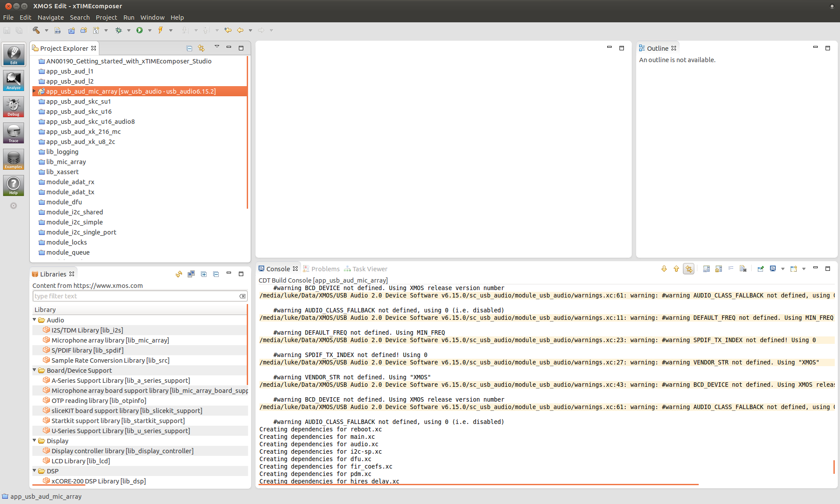Open the File menu
The width and height of the screenshot is (840, 504).
point(8,17)
